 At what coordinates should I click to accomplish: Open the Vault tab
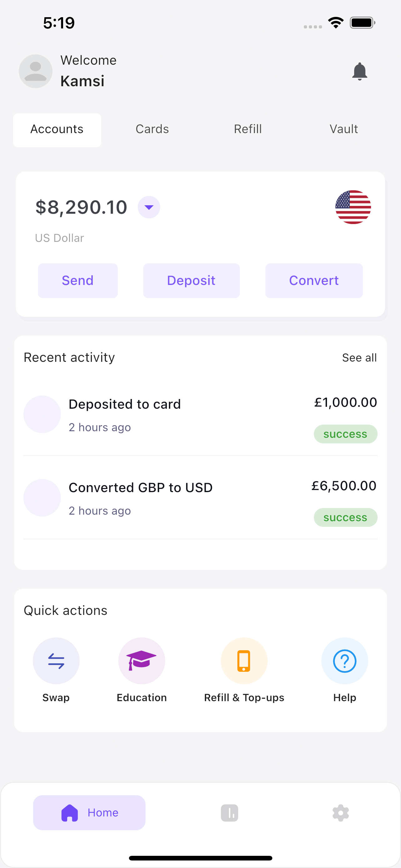[x=344, y=129]
